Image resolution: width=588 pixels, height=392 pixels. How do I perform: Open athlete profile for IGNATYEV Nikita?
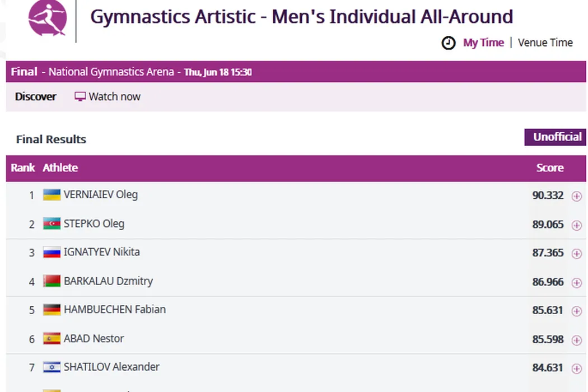point(102,252)
